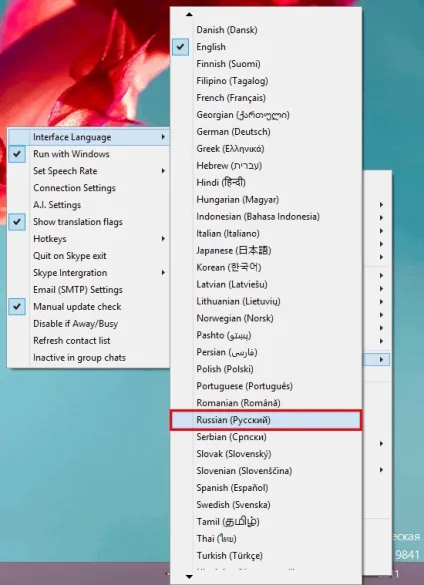This screenshot has width=424, height=585.
Task: Open Email (SMTP) Settings
Action: [88, 290]
